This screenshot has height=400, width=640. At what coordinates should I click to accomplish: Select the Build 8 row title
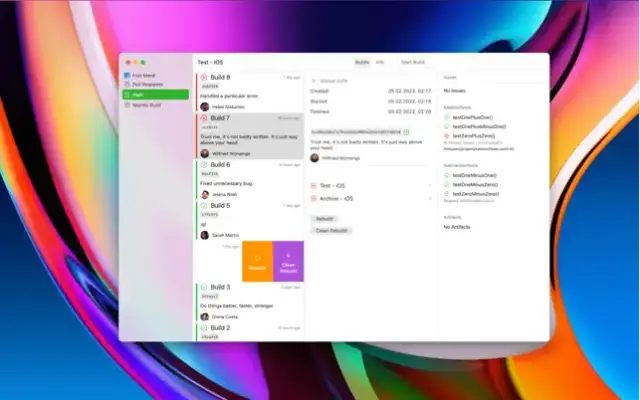point(220,77)
